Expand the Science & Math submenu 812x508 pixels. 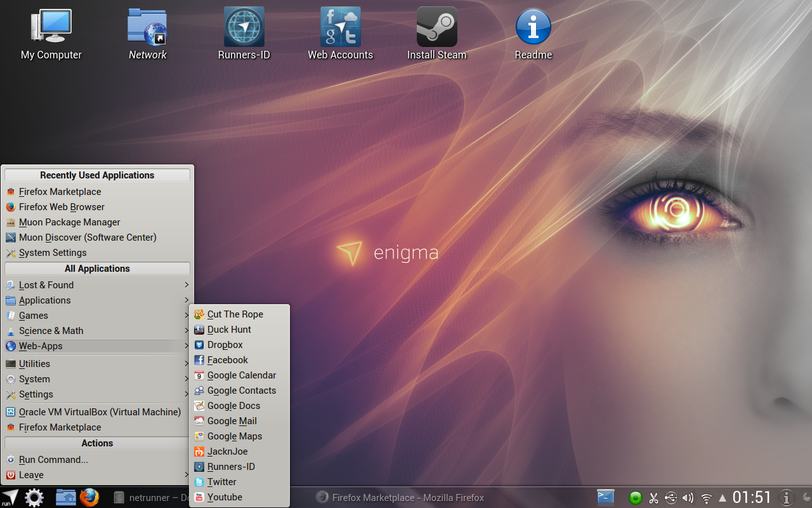pos(97,331)
